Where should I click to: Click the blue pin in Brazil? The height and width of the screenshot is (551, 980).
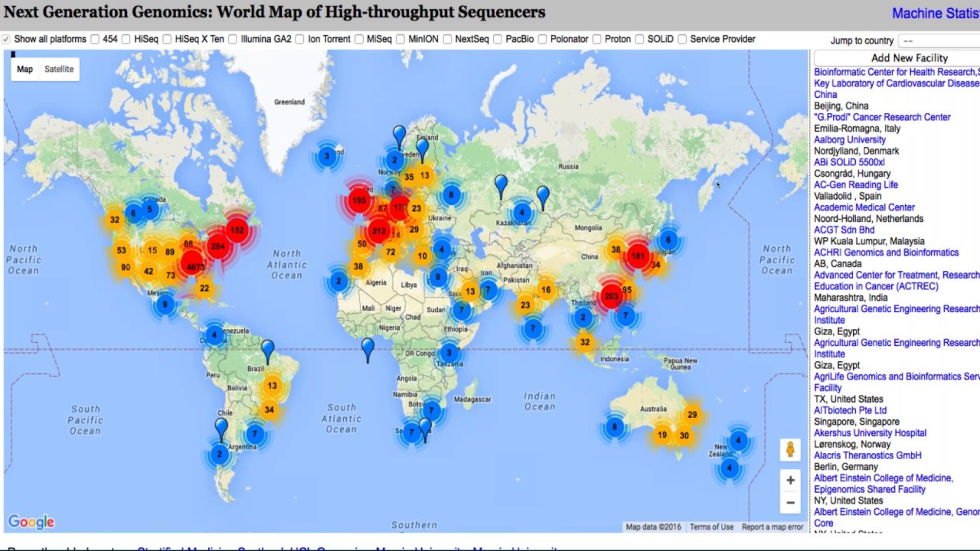click(x=267, y=351)
